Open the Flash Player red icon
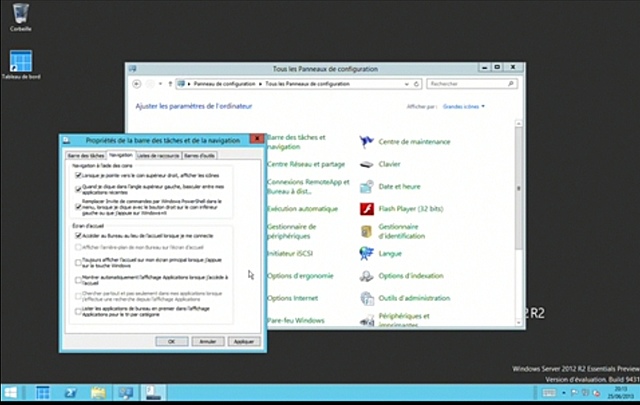This screenshot has height=405, width=640. [x=367, y=209]
